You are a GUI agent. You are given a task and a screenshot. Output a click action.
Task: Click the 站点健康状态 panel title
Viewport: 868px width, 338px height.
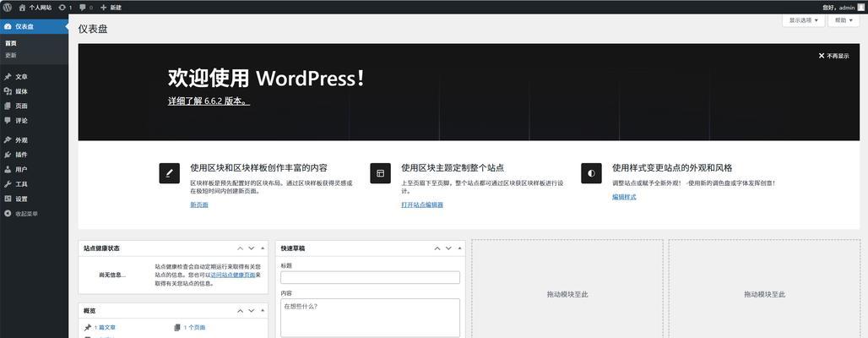click(x=101, y=248)
